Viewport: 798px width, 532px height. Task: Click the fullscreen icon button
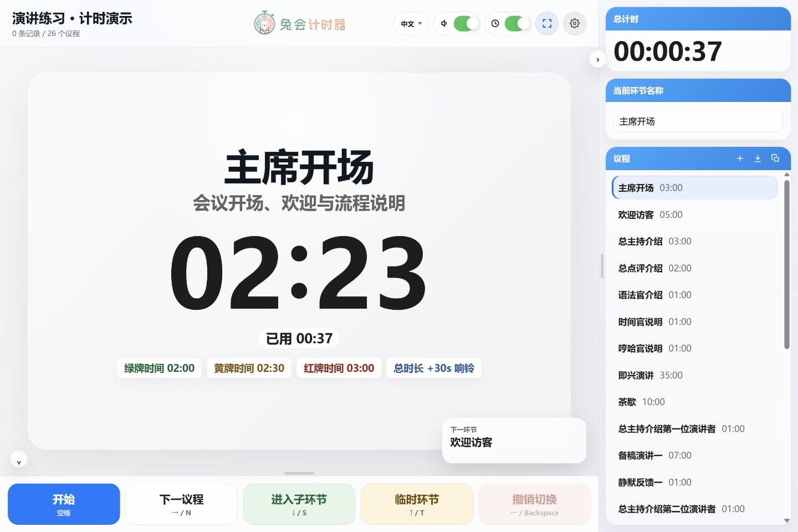[547, 23]
